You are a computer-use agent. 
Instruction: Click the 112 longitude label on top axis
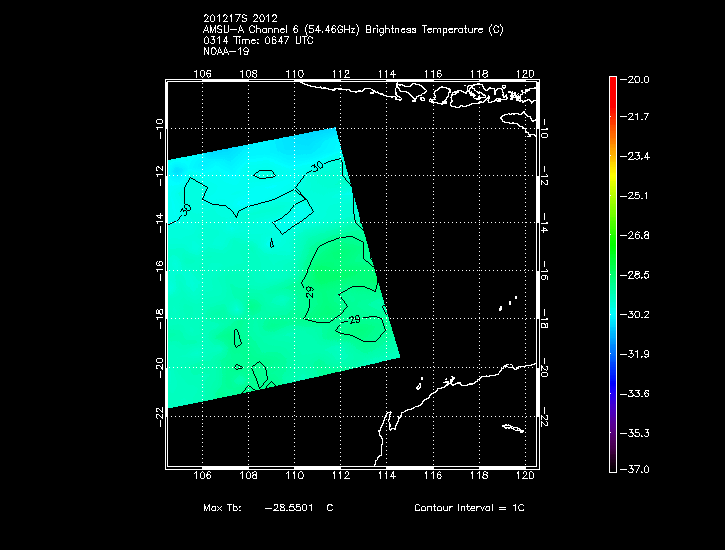coord(340,73)
